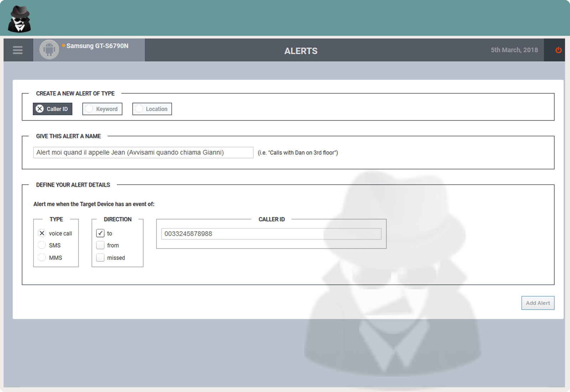Select the voice call type option
The image size is (570, 392).
(42, 233)
